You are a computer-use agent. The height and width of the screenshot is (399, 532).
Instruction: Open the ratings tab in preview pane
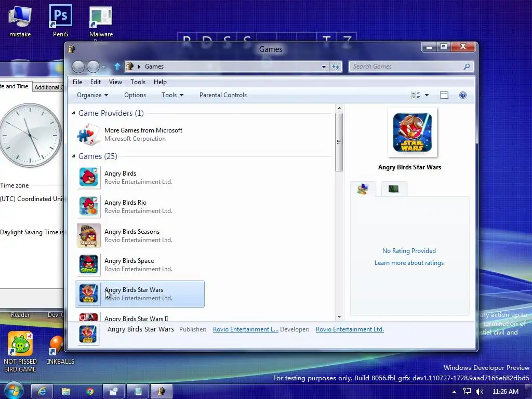[363, 189]
